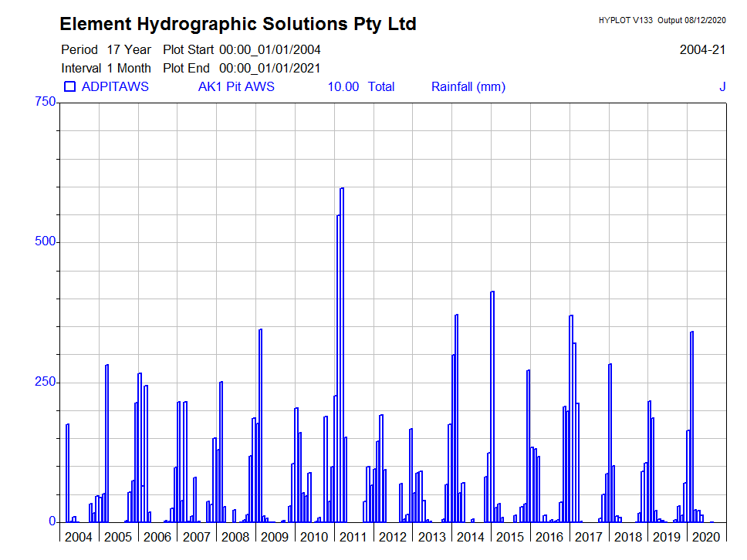Click the Plot End date value
This screenshot has width=747, height=560.
269,68
